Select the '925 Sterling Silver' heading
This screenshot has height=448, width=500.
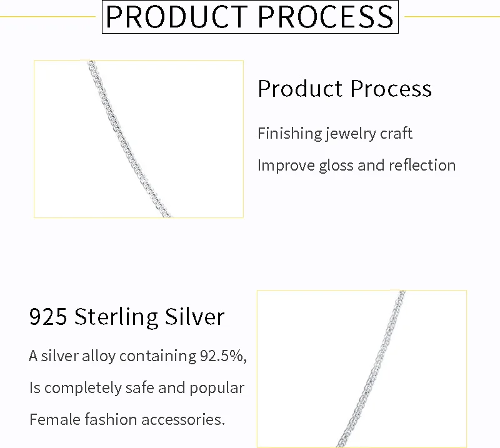[x=127, y=317]
